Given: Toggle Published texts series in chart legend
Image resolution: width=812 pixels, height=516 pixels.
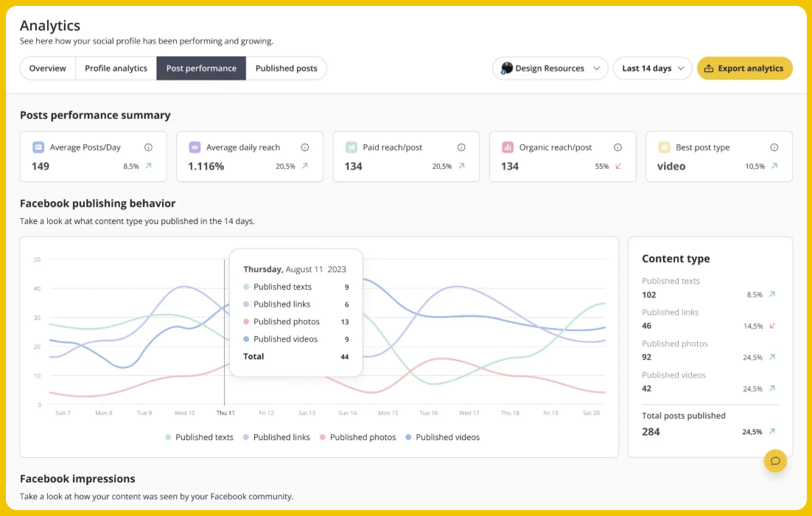Looking at the screenshot, I should [x=199, y=437].
